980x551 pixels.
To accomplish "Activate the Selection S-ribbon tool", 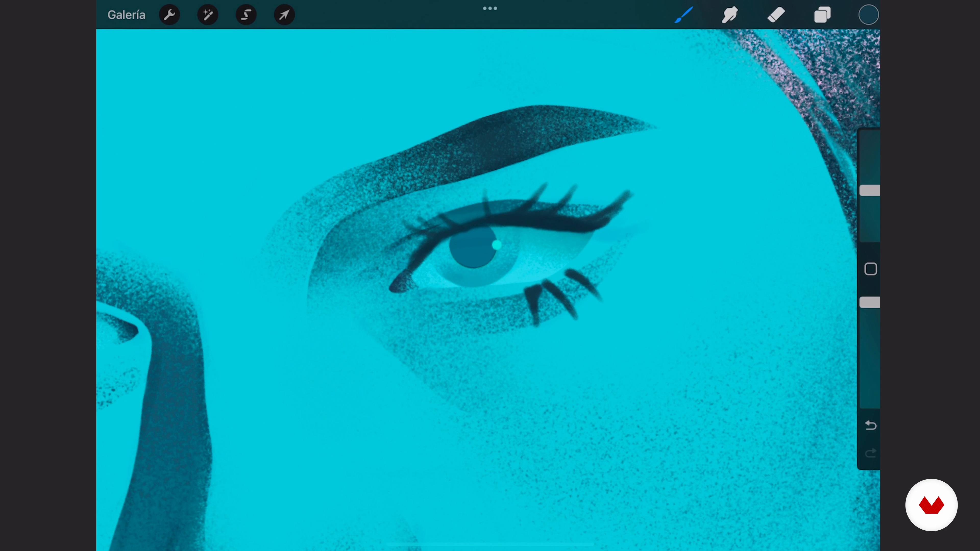I will [246, 15].
